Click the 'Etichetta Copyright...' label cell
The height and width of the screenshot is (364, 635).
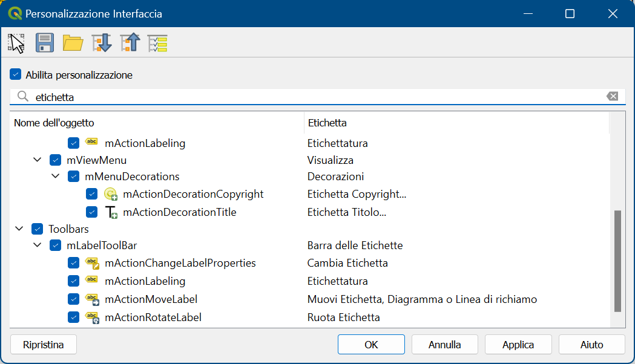pos(357,194)
